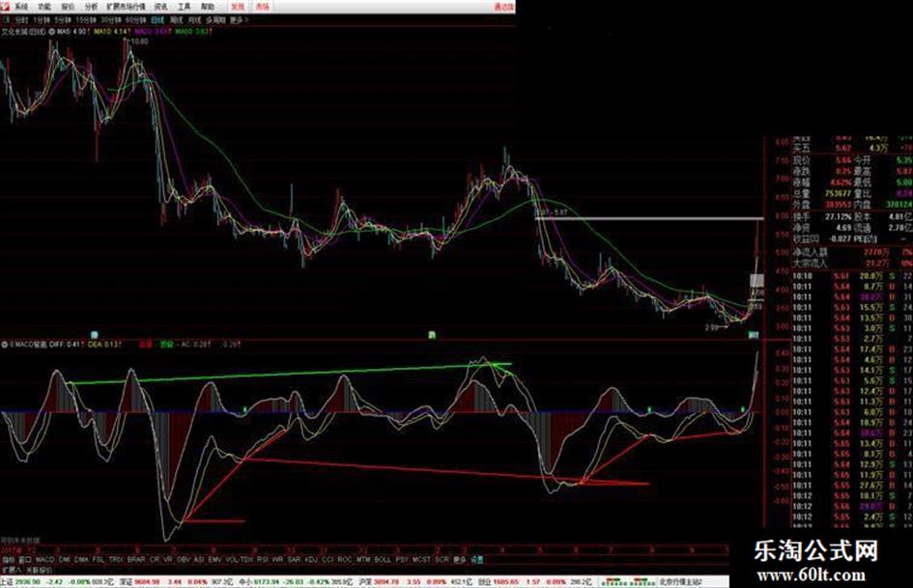Click the red 发现 button
This screenshot has width=913, height=588.
(x=238, y=7)
